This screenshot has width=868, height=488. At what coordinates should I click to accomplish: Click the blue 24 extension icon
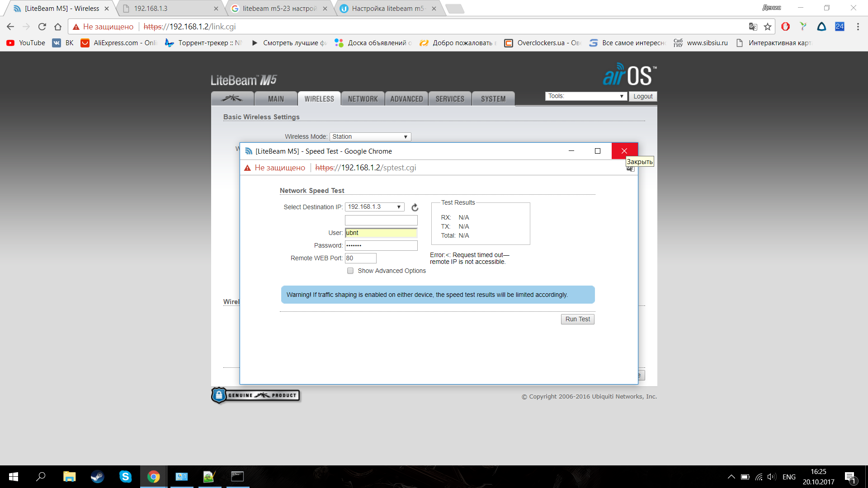point(840,27)
